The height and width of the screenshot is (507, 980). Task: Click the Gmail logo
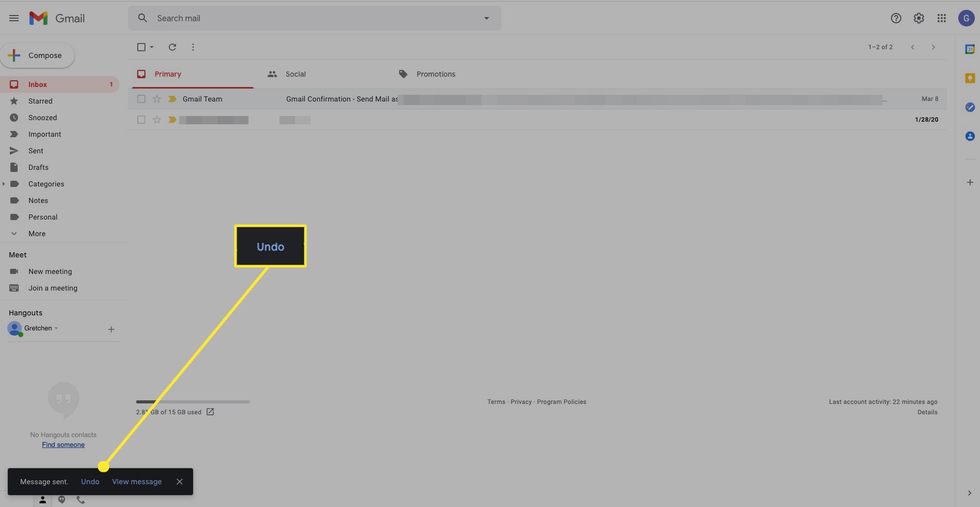tap(57, 18)
